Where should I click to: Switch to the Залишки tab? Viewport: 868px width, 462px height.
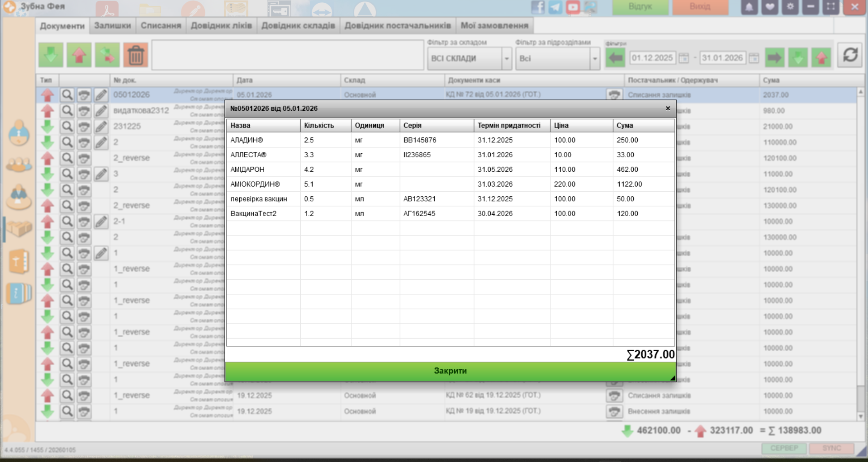click(112, 26)
